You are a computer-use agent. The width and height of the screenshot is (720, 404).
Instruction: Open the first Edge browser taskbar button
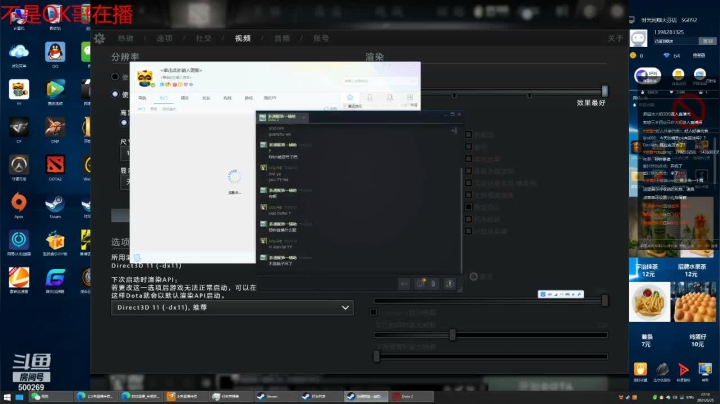point(96,397)
